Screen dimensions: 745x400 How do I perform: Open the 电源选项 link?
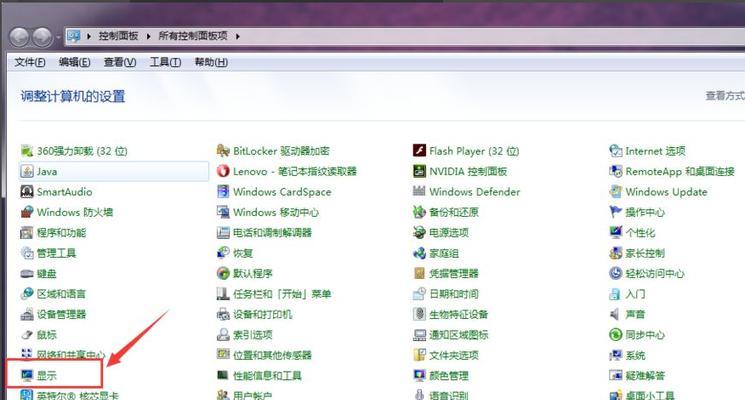pyautogui.click(x=449, y=233)
